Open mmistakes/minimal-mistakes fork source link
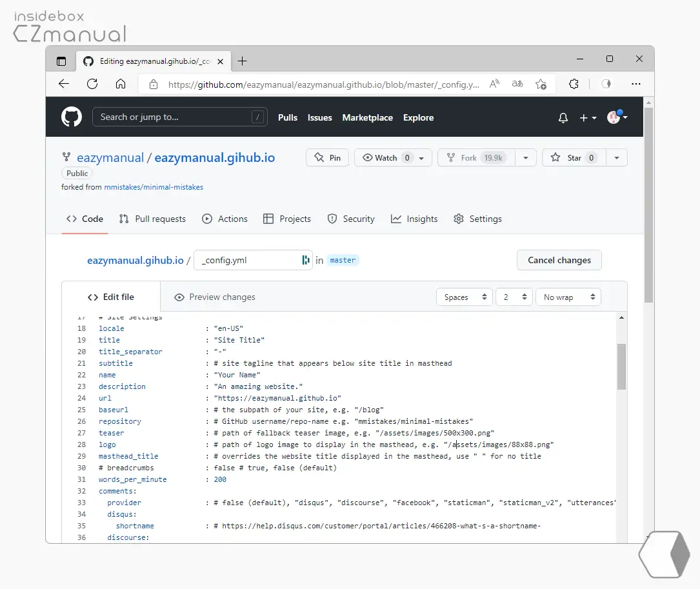700x589 pixels. click(154, 187)
